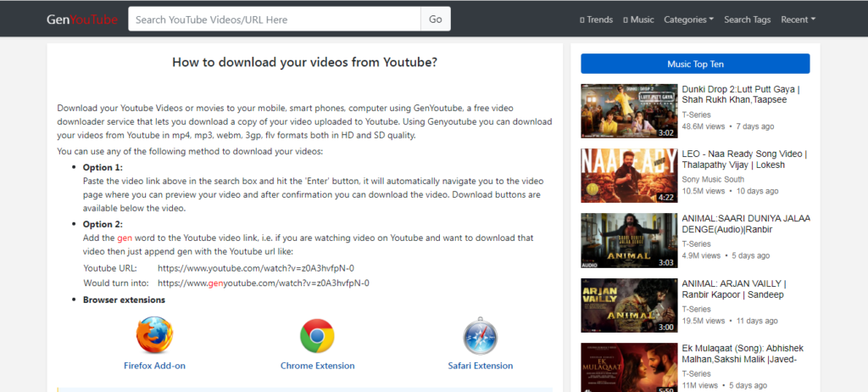Open the Search Tags menu item

point(748,20)
